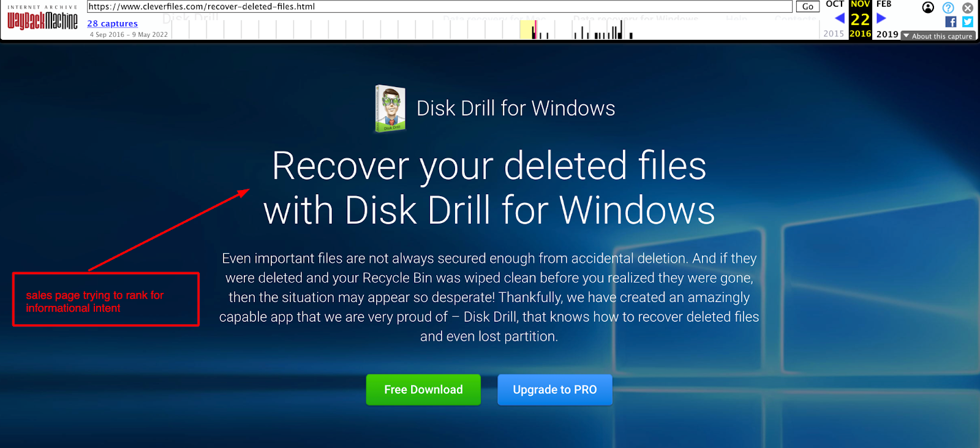This screenshot has width=980, height=448.
Task: Close the Wayback toolbar
Action: (968, 8)
